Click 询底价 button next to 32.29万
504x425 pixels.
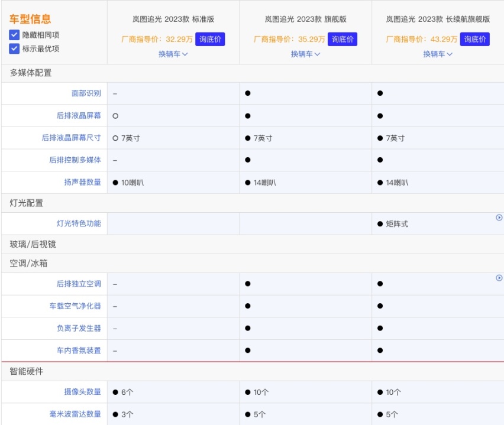tap(210, 39)
